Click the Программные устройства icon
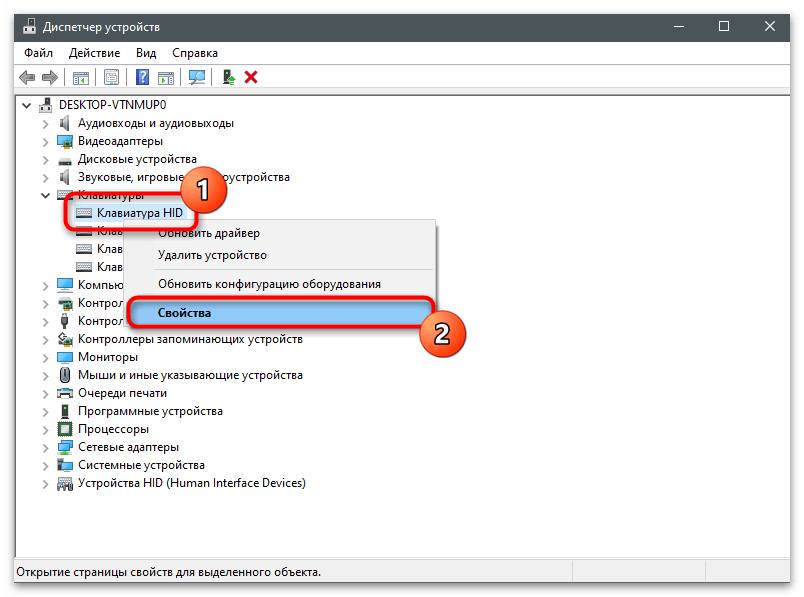Screen dimensions: 804x597 [65, 411]
